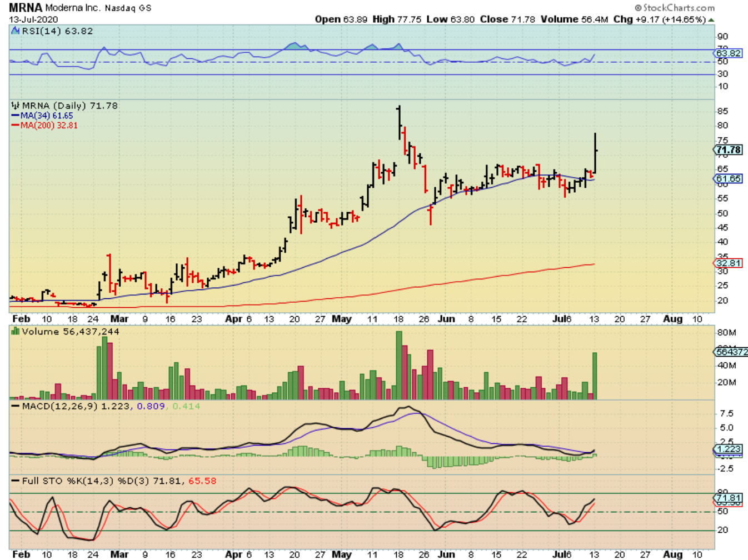The image size is (748, 560).
Task: Click the 20M volume axis label
Action: 727,382
